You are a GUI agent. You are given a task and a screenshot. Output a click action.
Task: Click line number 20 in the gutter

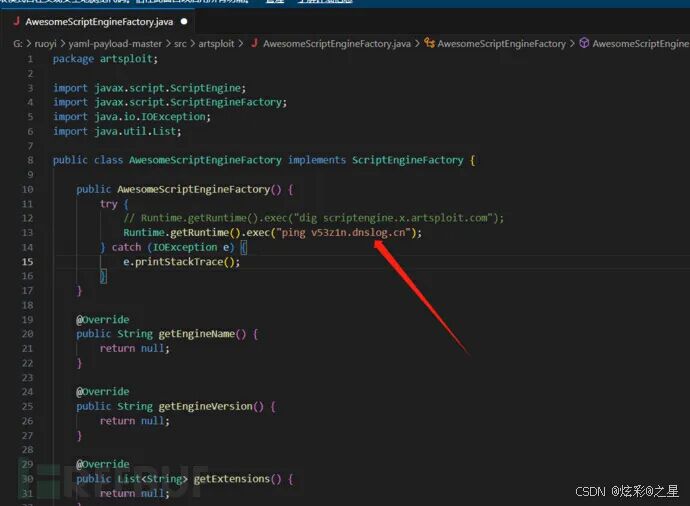click(27, 334)
